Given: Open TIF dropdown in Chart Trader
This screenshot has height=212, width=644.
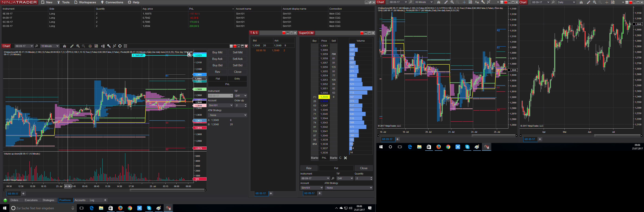Looking at the screenshot, I should coord(240,96).
